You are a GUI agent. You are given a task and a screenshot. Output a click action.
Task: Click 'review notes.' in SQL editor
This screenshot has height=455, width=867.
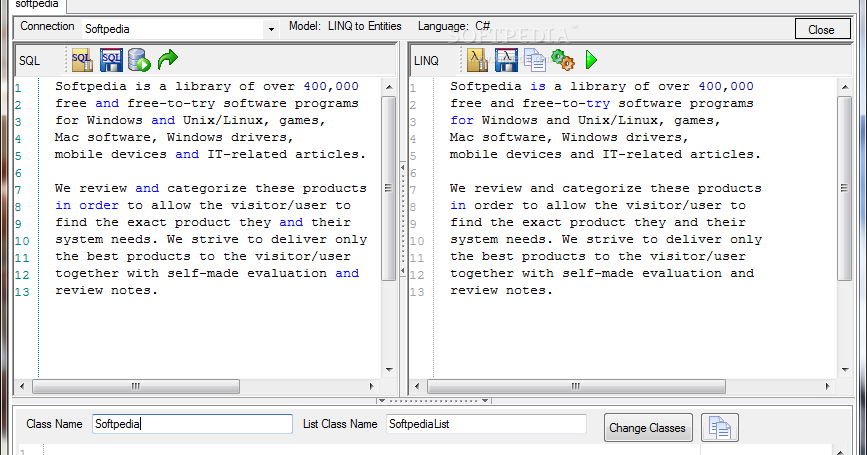coord(106,290)
